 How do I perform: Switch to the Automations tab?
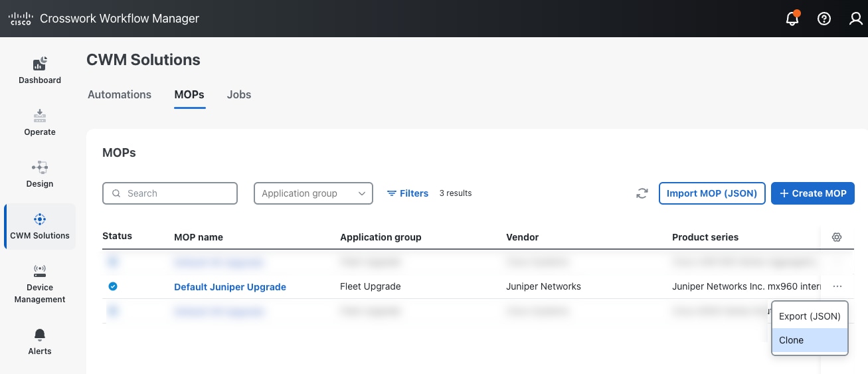(x=120, y=94)
